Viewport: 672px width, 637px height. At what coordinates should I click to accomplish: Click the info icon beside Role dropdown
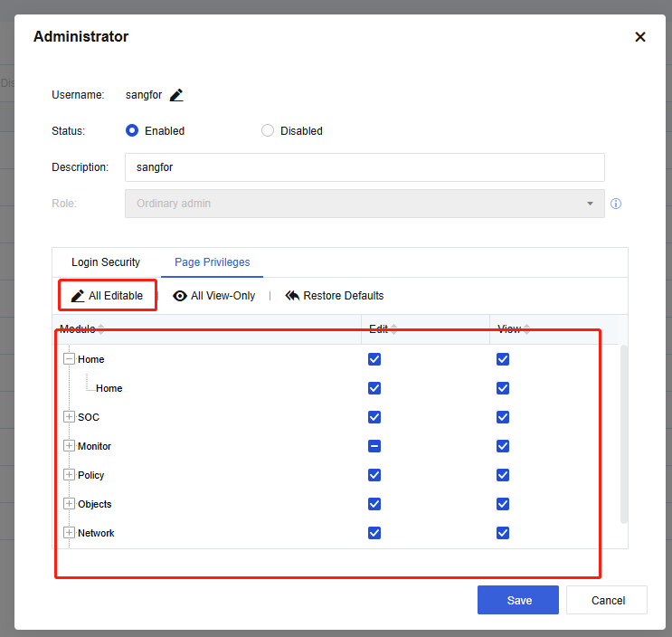tap(616, 204)
